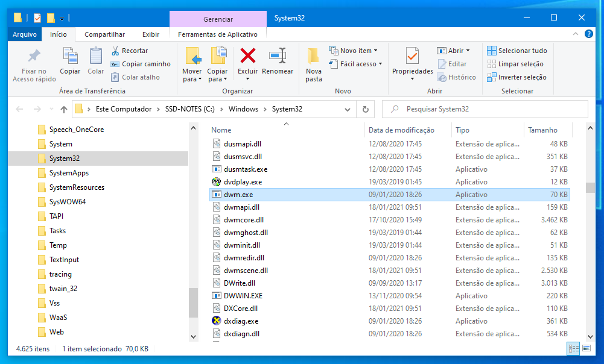Screen dimensions: 604x364
Task: Go to SSD-NOTES (C:) in address path
Action: point(190,109)
